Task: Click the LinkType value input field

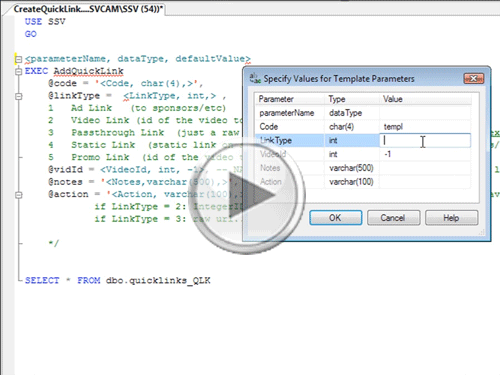Action: pyautogui.click(x=425, y=140)
